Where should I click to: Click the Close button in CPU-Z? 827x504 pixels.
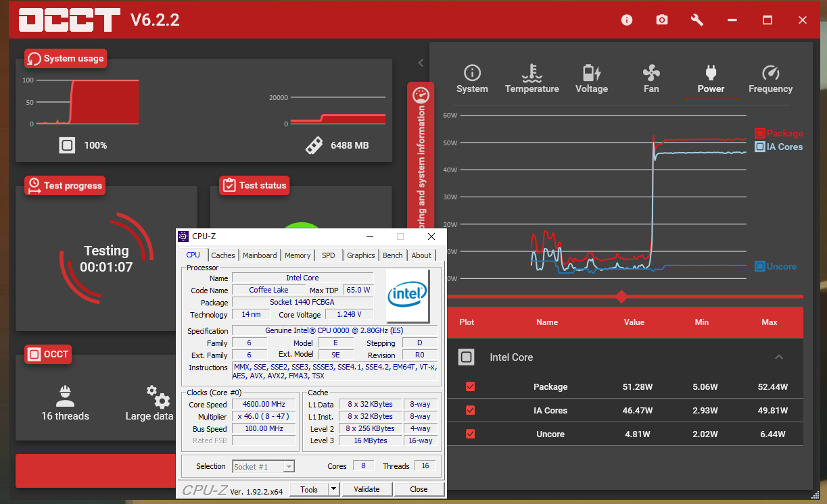point(419,489)
